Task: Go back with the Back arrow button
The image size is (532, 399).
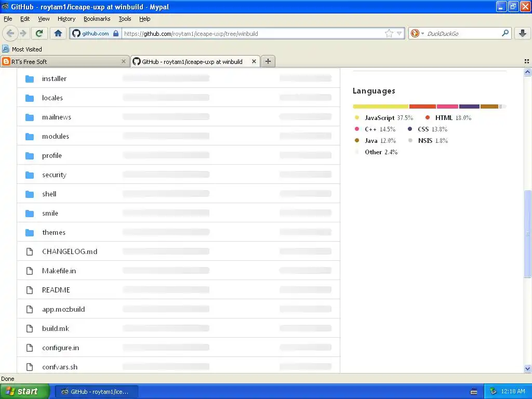Action: (10, 33)
